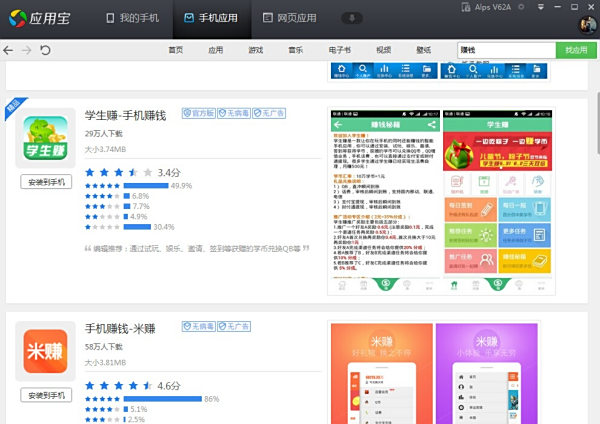
Task: Open the purple 米赚 screenshot
Action: pyautogui.click(x=487, y=373)
